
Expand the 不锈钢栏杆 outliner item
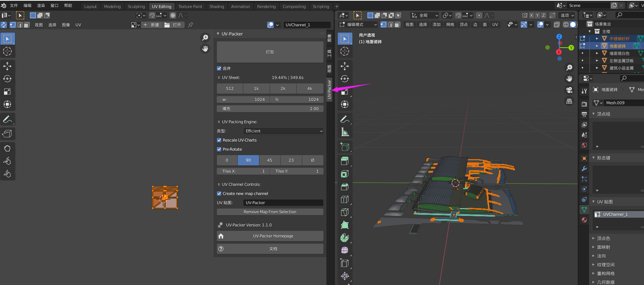pyautogui.click(x=597, y=38)
